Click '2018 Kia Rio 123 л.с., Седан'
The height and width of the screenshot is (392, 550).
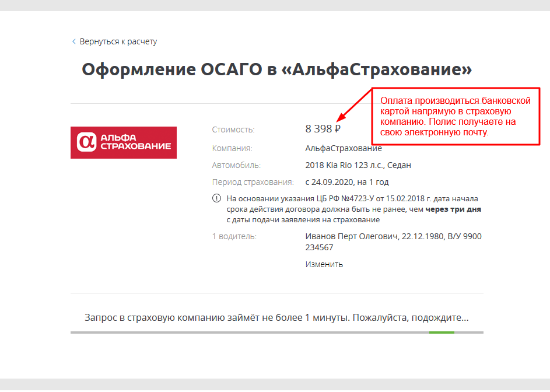358,165
